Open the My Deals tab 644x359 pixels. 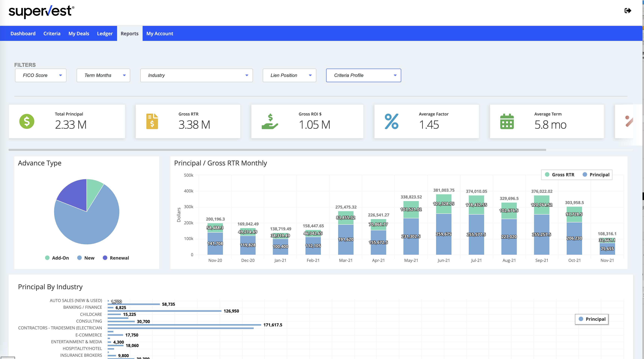tap(79, 33)
